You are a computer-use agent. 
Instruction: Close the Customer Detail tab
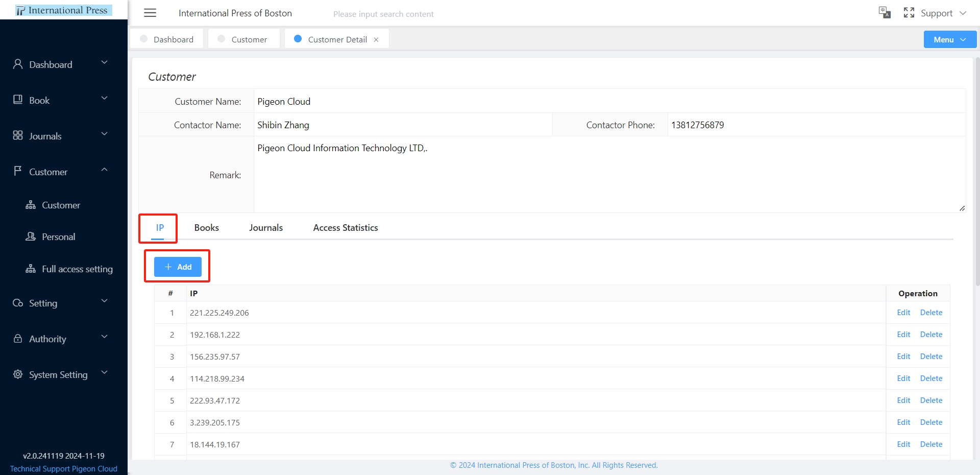(376, 40)
